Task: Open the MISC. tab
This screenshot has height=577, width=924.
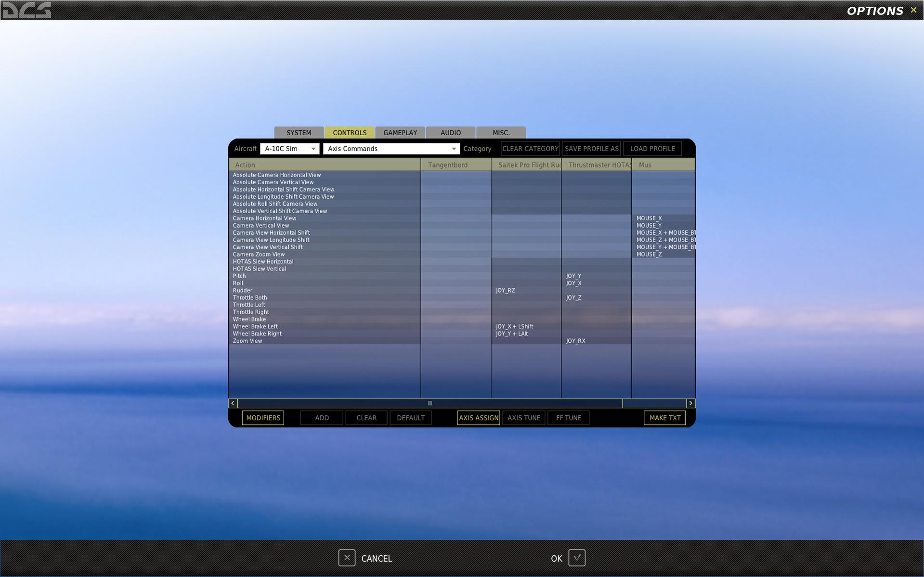Action: point(501,132)
